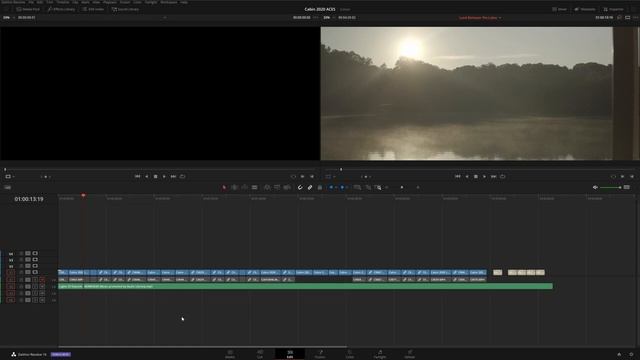Select the Dynamic Trim Mode tool
The height and width of the screenshot is (360, 640).
(244, 187)
